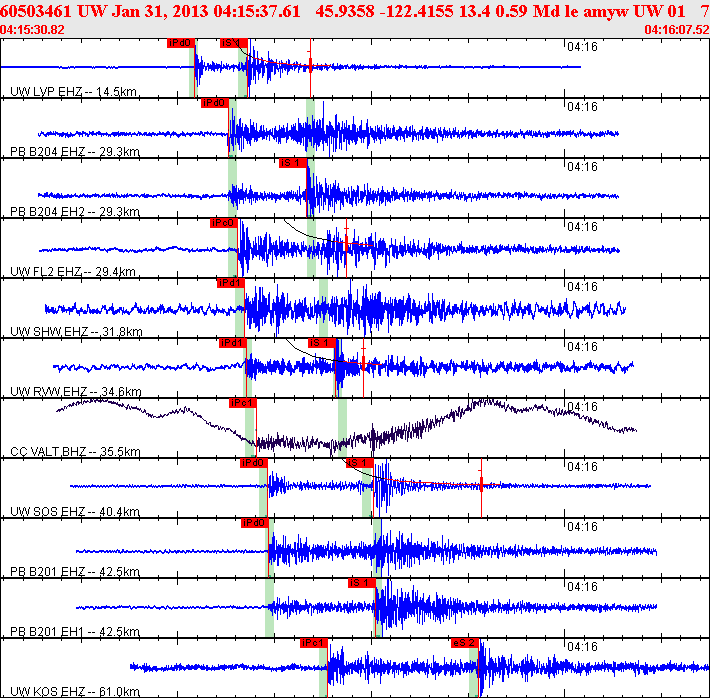Select the iPd1 pick flag on RWW trace

tap(233, 343)
